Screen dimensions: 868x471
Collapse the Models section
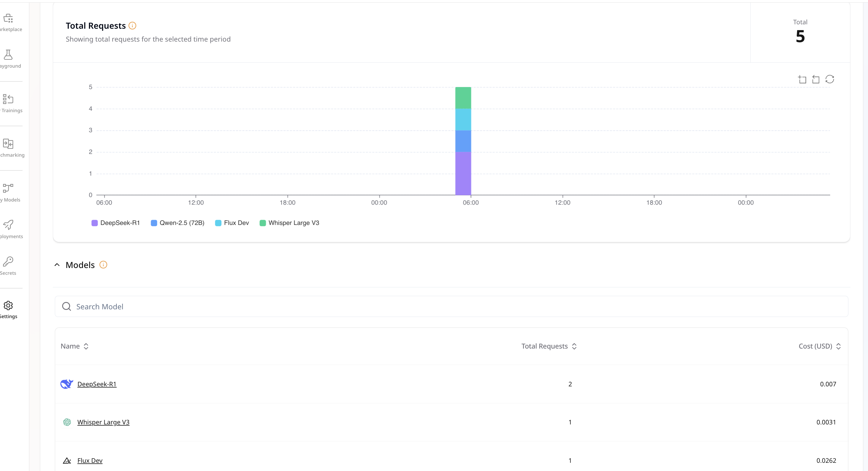57,264
